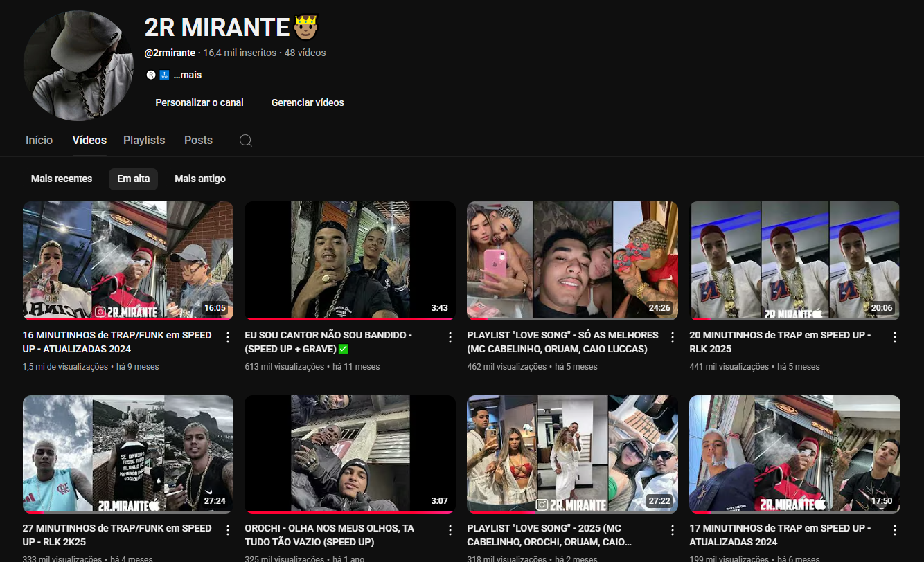Play the thumbnail with 17:50 duration
The width and height of the screenshot is (924, 562).
[x=794, y=454]
